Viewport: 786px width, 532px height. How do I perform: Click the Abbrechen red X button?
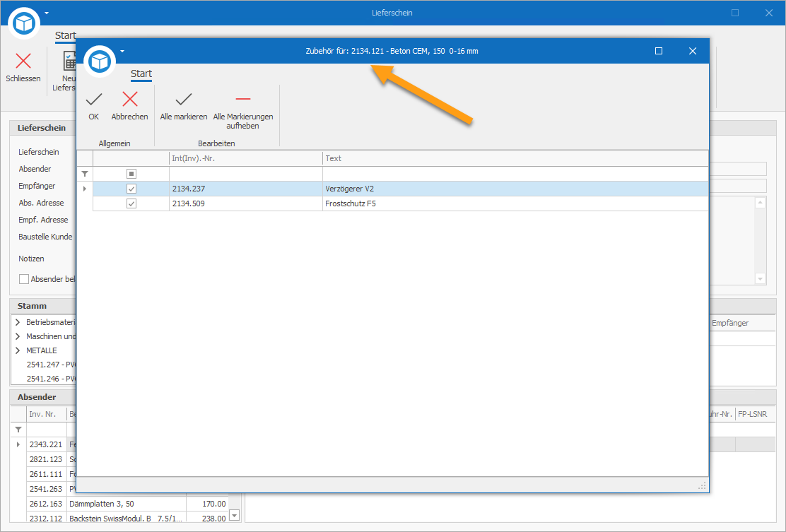tap(130, 99)
